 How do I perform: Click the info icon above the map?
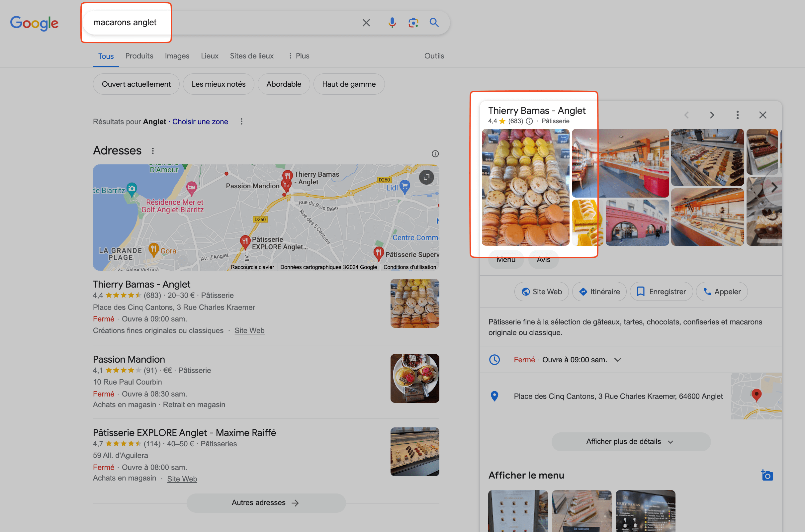[x=435, y=154]
